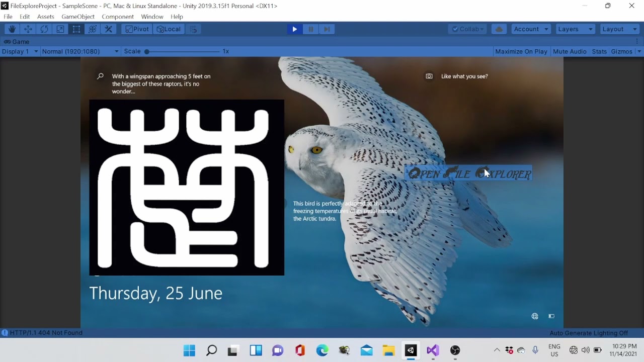Toggle Pivot handle position

pyautogui.click(x=137, y=29)
